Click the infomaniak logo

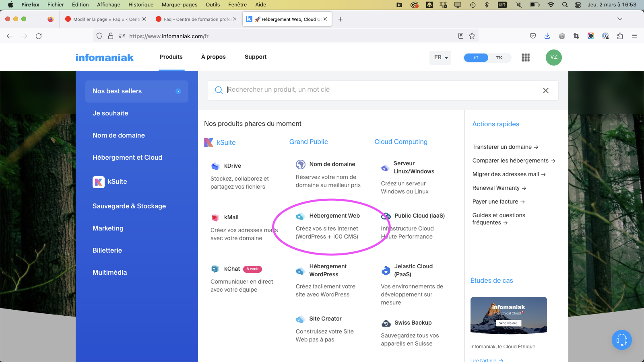coord(105,58)
